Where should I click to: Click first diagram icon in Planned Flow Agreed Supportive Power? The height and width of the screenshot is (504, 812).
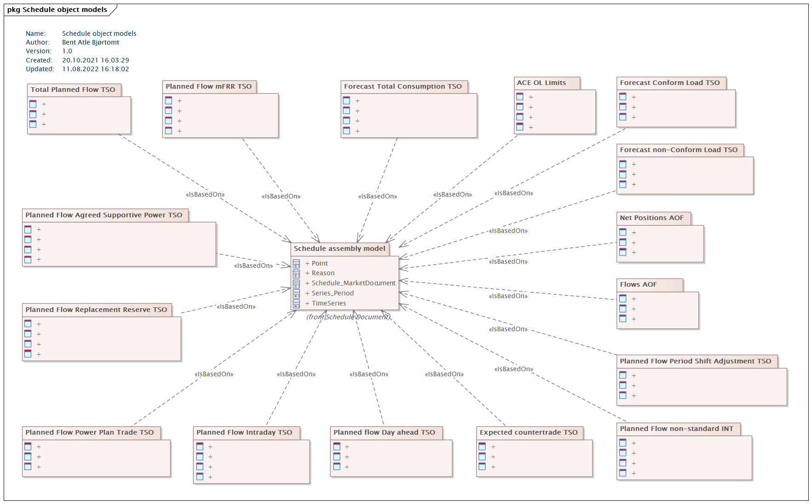(28, 229)
